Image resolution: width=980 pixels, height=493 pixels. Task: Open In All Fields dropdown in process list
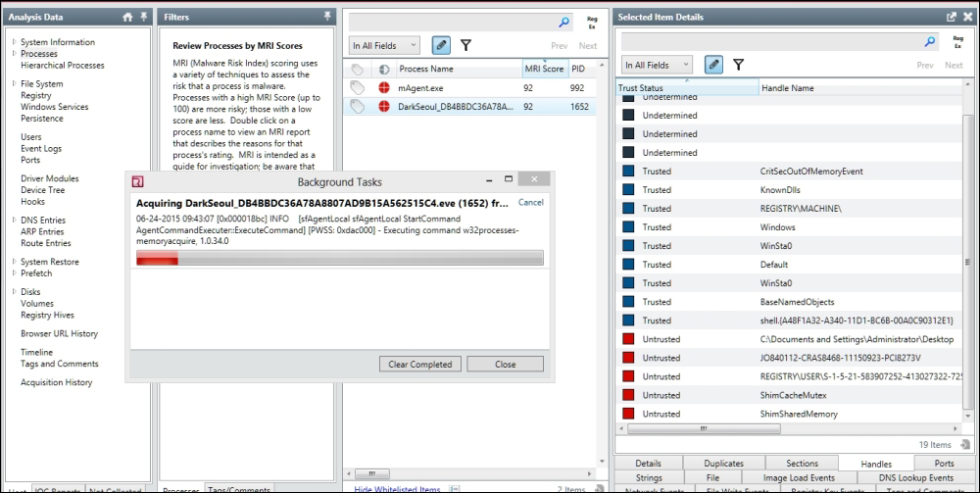coord(384,46)
